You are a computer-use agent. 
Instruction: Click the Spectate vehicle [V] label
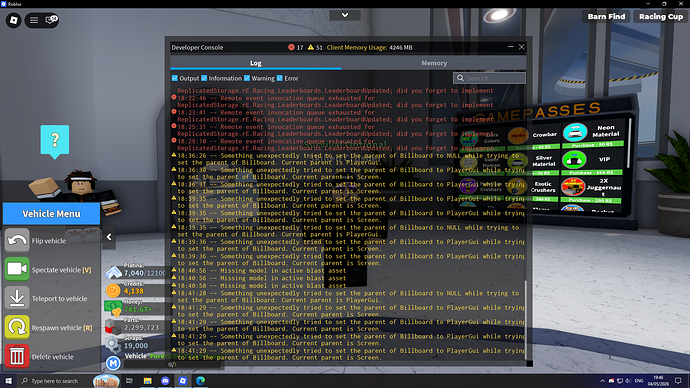click(x=61, y=270)
